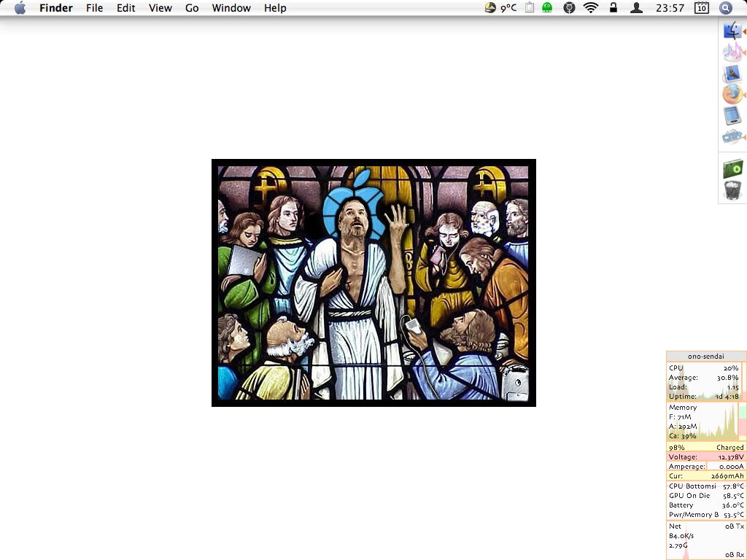Open Spotlight search
The width and height of the screenshot is (747, 560).
725,7
